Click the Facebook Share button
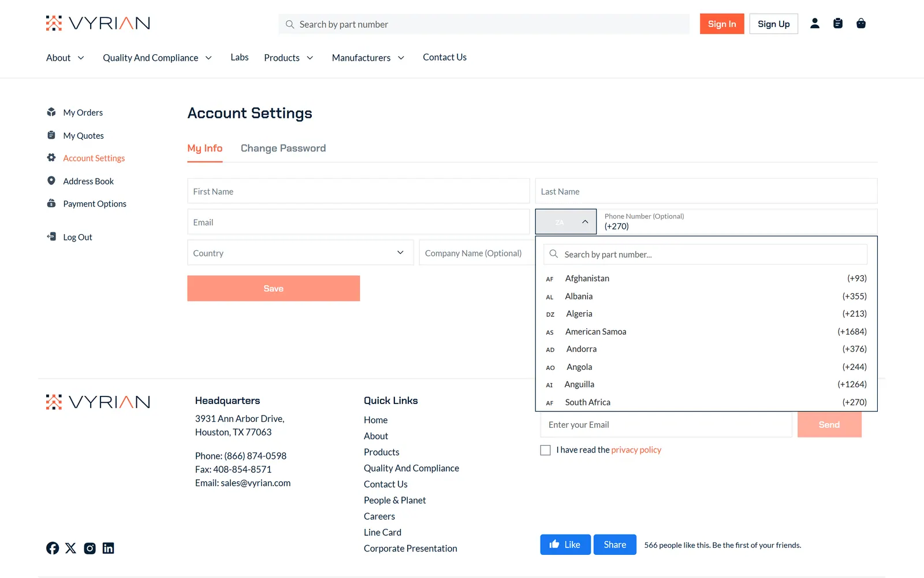 tap(615, 544)
